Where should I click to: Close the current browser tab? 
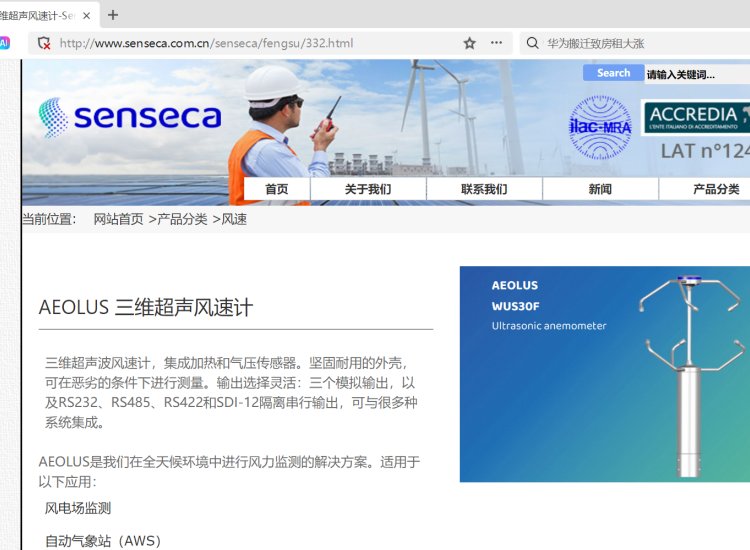[x=87, y=15]
